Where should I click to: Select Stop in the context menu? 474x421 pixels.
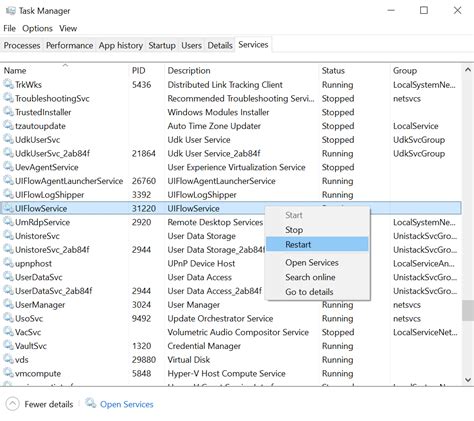[x=294, y=230]
